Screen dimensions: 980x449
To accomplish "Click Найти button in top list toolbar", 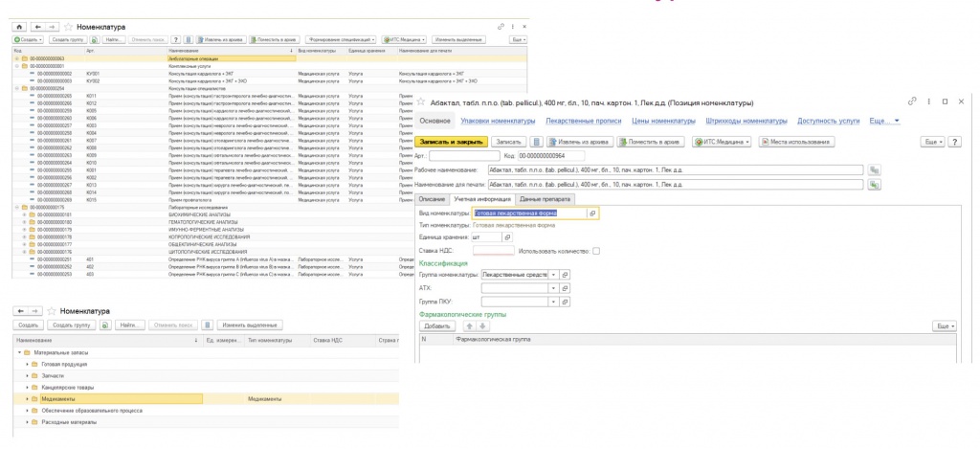I will pos(113,39).
